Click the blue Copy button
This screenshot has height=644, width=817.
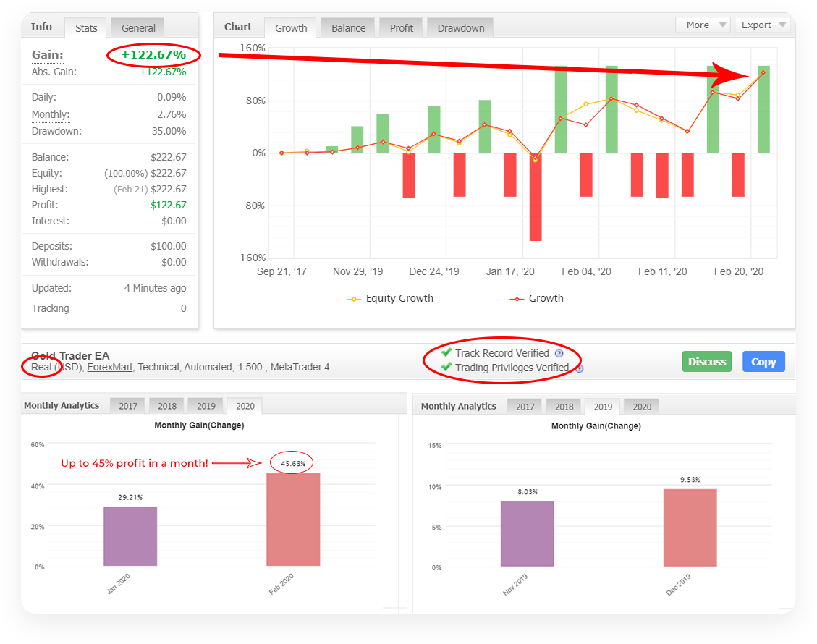(x=763, y=362)
